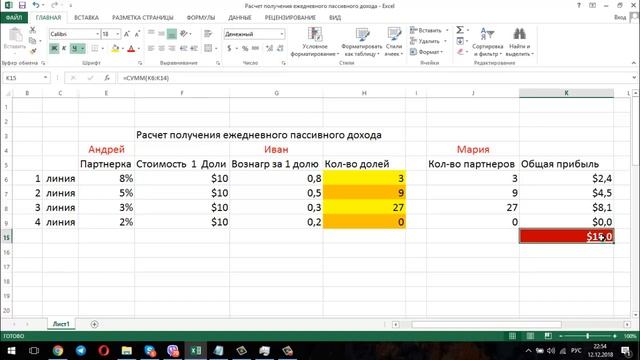Add a new sheet with plus icon
Image resolution: width=640 pixels, height=360 pixels.
coord(94,324)
